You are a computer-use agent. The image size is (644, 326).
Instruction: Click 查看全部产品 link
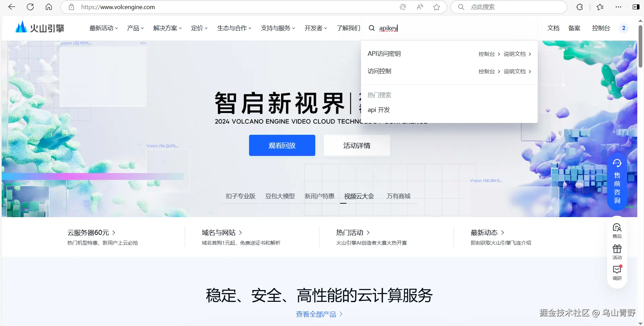click(x=319, y=314)
